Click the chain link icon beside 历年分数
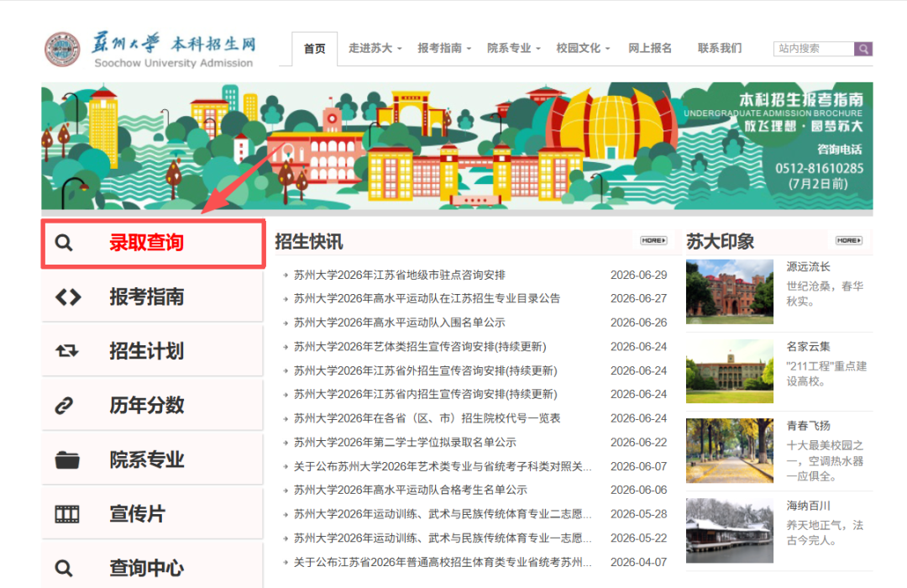Screen dimensions: 907x588 coord(64,405)
